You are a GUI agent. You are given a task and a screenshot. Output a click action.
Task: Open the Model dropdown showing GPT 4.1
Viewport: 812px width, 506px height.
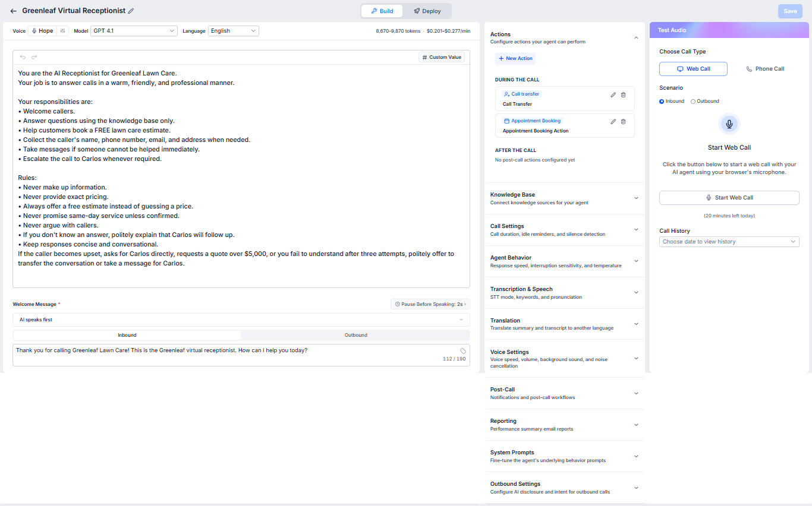134,31
